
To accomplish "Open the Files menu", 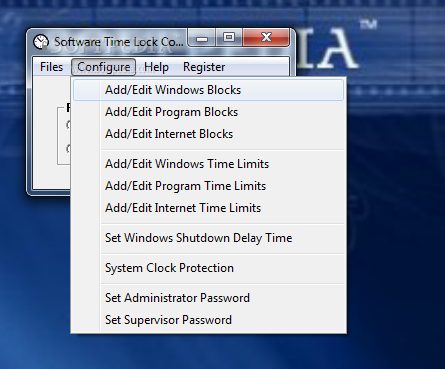I will pos(51,67).
